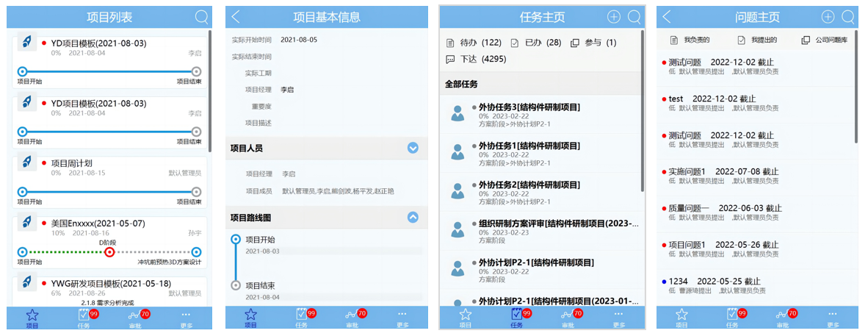Viewport: 868px width, 336px height.
Task: Go back from the 项目基本信息 screen
Action: [x=236, y=17]
